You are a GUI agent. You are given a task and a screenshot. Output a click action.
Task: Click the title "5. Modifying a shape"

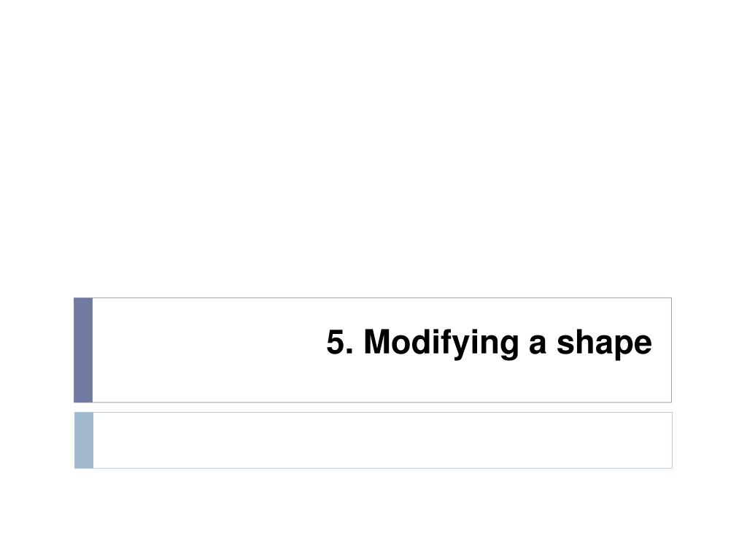pyautogui.click(x=489, y=343)
